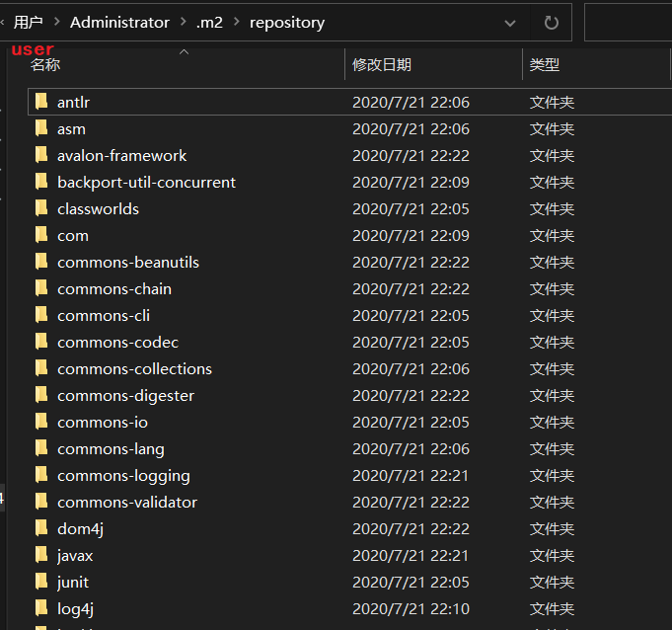This screenshot has width=672, height=630.
Task: Click the commons-collections folder icon
Action: tap(41, 368)
